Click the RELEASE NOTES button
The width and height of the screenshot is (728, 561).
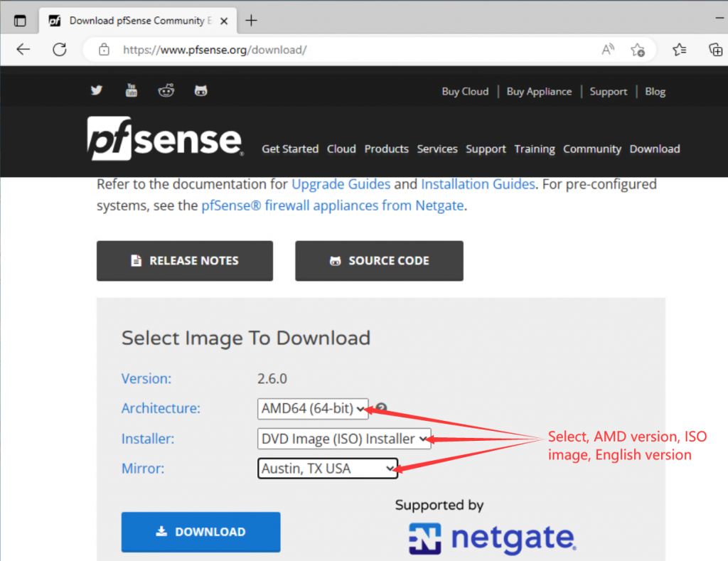[184, 260]
